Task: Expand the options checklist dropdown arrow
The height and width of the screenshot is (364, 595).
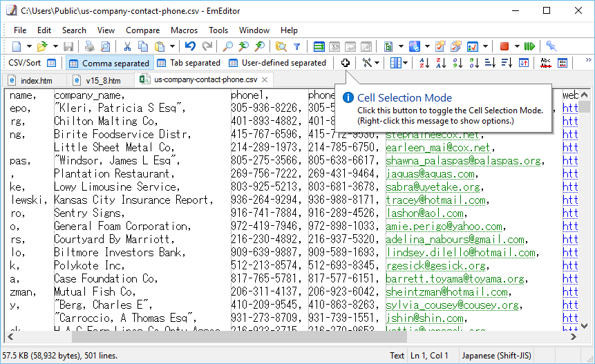Action: click(x=485, y=47)
